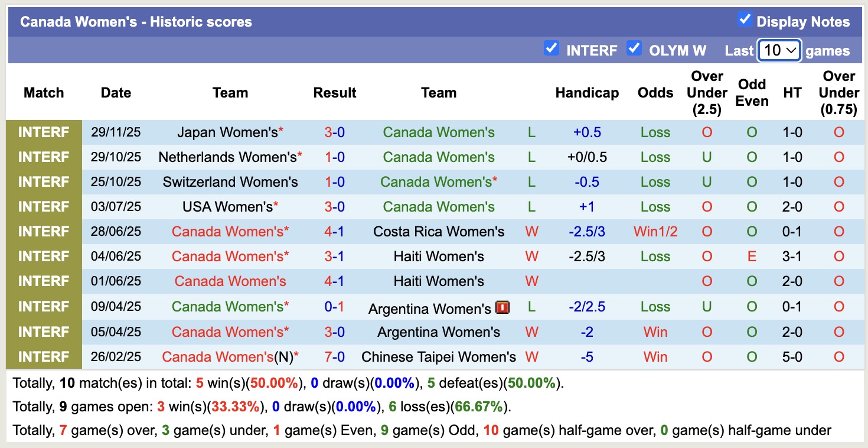The image size is (868, 448).
Task: Click the 7-0 result against Chinese Taipei
Action: coord(335,357)
